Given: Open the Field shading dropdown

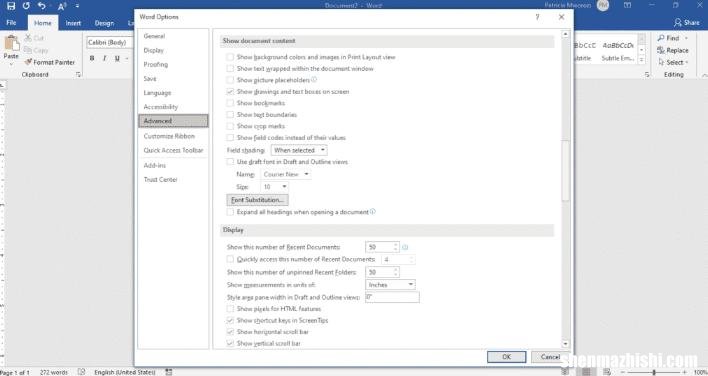Looking at the screenshot, I should 299,150.
